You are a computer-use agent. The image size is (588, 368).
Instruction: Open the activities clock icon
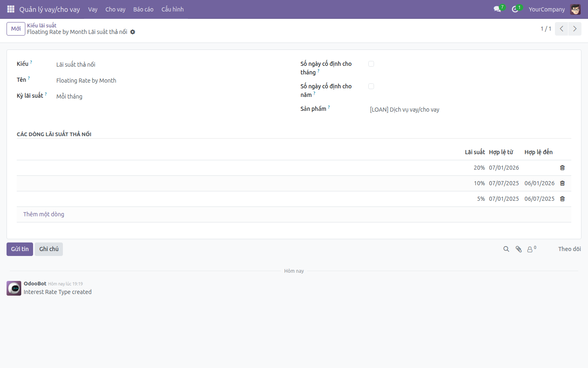[515, 9]
